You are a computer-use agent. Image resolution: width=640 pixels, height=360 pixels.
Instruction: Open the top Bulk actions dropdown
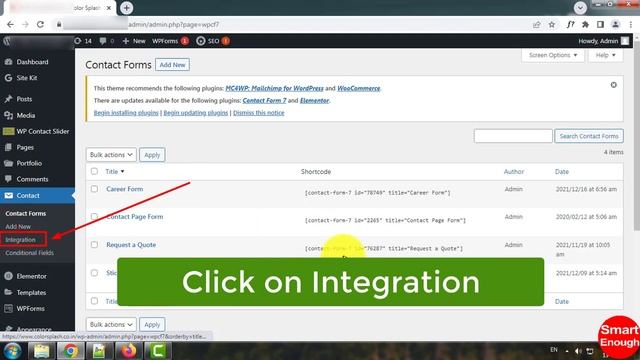pyautogui.click(x=111, y=155)
